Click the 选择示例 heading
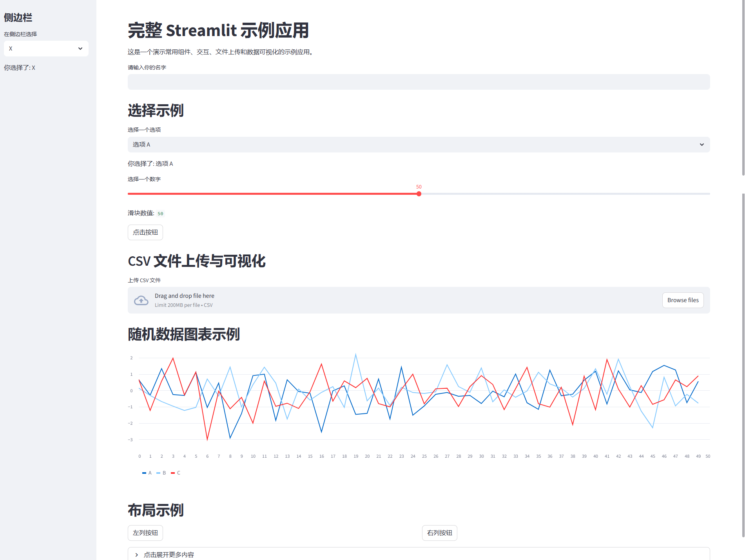This screenshot has width=745, height=560. pos(156,111)
